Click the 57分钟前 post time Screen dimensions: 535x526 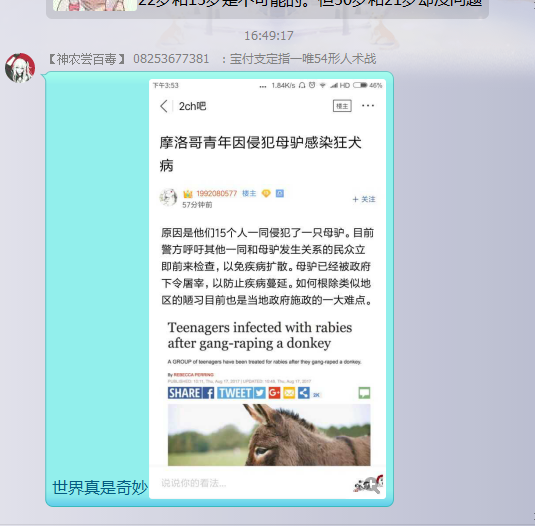tap(197, 205)
